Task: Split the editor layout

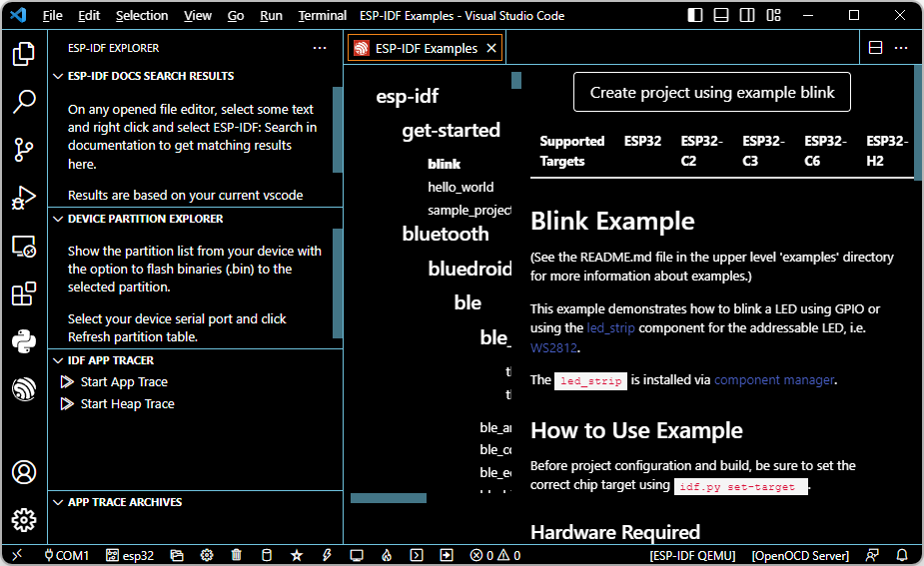Action: (876, 48)
